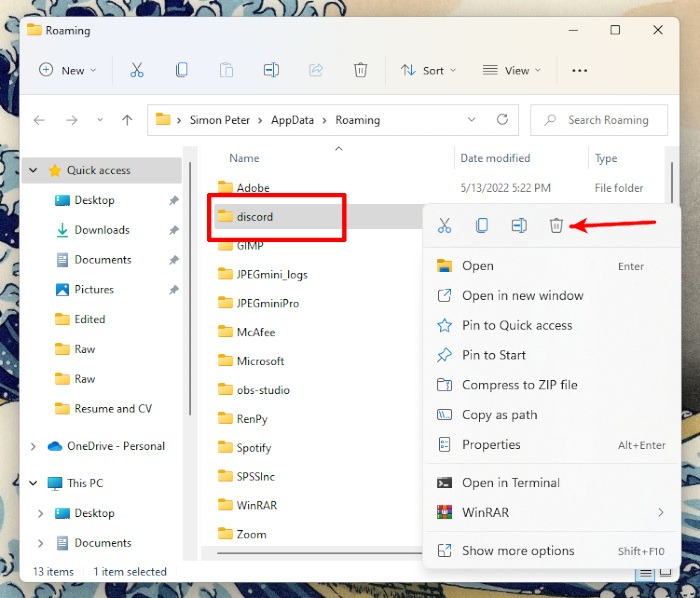This screenshot has height=598, width=700.
Task: Expand Desktop under This PC
Action: (x=40, y=513)
